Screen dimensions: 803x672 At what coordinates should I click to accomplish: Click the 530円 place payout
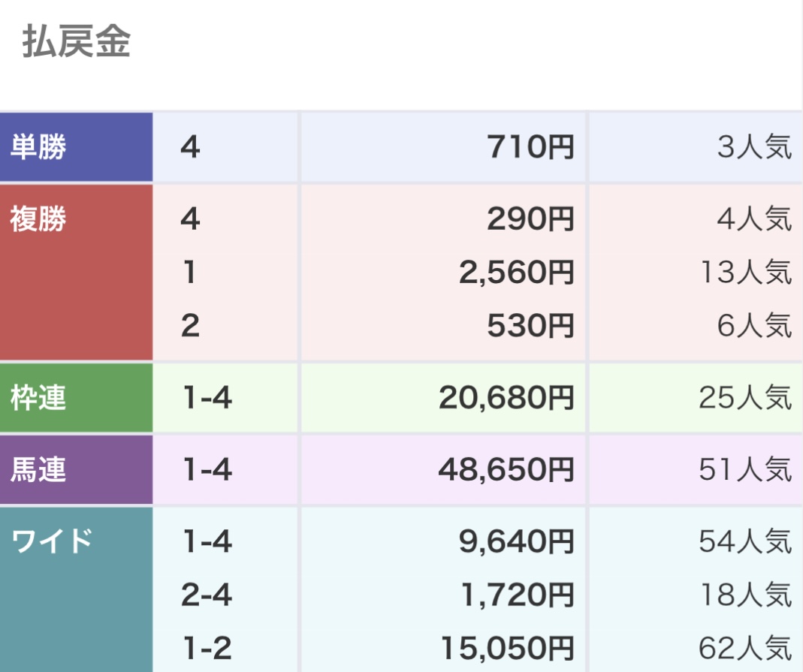point(530,326)
